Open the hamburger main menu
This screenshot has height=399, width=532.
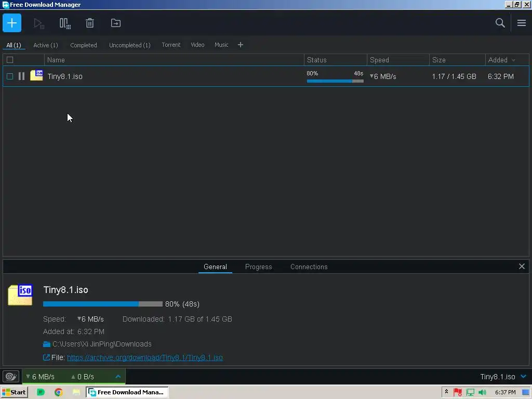point(522,23)
